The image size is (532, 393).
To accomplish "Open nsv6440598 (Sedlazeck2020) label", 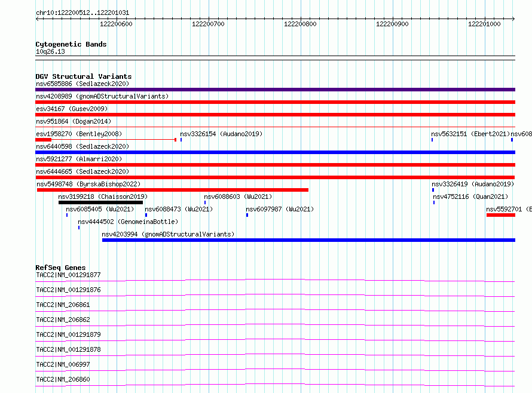I will click(x=82, y=146).
